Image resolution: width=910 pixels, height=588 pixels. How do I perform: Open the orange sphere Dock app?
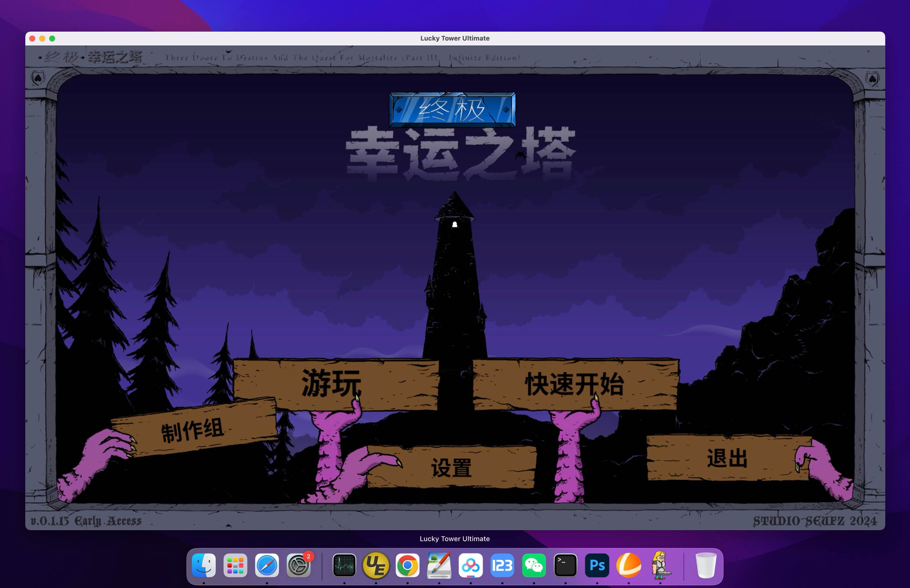[x=629, y=565]
